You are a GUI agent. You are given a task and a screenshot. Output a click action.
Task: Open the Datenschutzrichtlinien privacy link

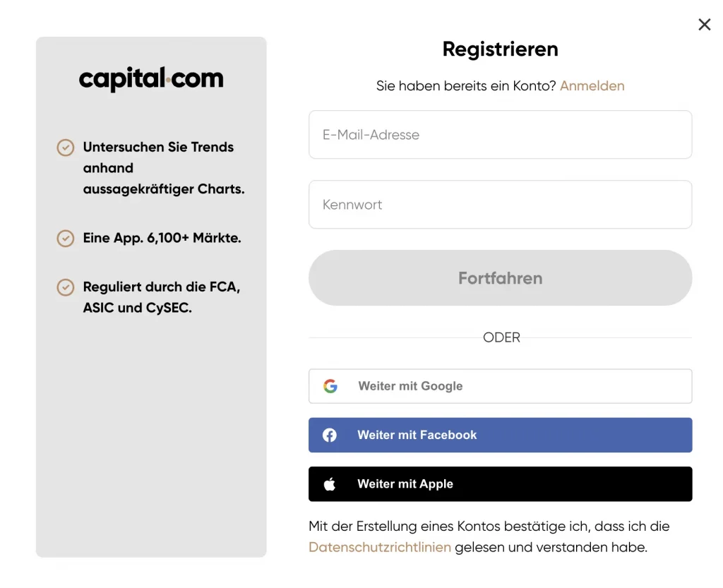coord(380,547)
